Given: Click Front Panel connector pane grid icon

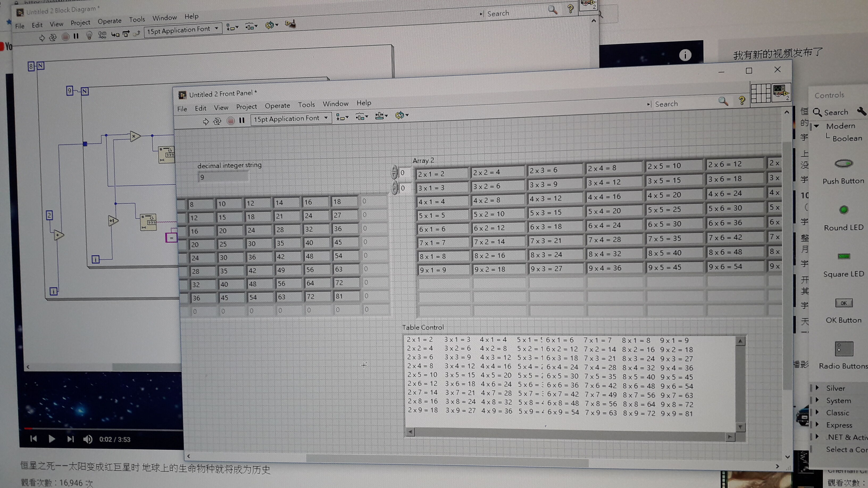Looking at the screenshot, I should tap(761, 93).
